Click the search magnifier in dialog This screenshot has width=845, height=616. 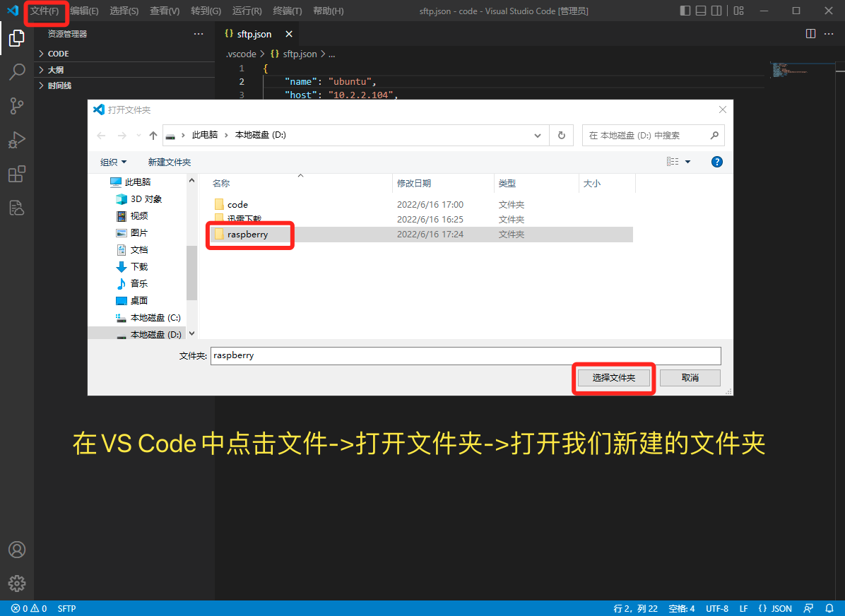click(x=714, y=135)
